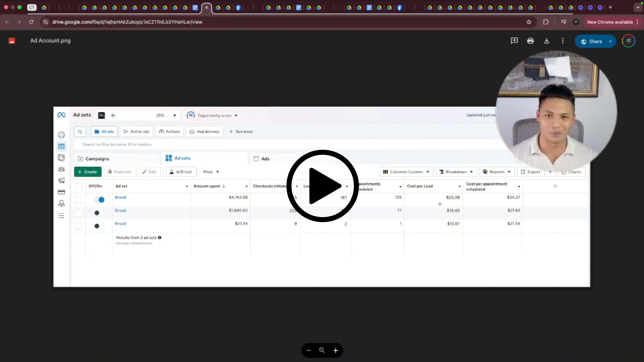Click the zoom in plus icon
The height and width of the screenshot is (362, 644).
coord(335,351)
